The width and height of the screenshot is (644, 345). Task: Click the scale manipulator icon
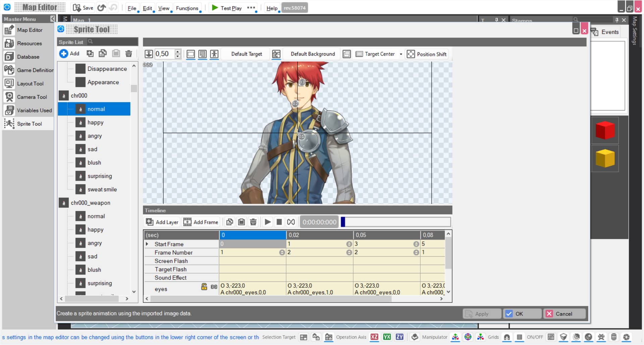tap(480, 337)
